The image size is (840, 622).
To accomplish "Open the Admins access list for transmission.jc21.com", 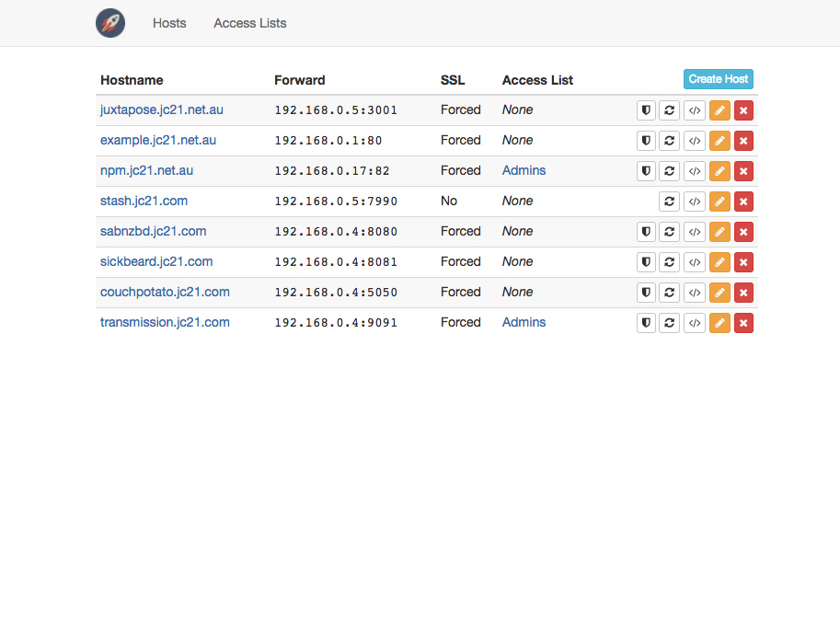I will point(524,322).
